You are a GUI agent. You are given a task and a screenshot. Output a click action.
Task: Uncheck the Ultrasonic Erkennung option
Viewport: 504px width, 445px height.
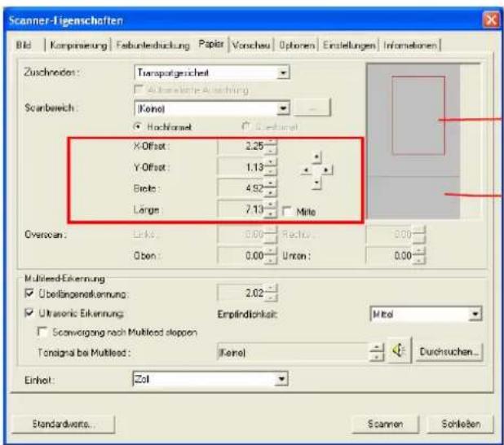29,313
